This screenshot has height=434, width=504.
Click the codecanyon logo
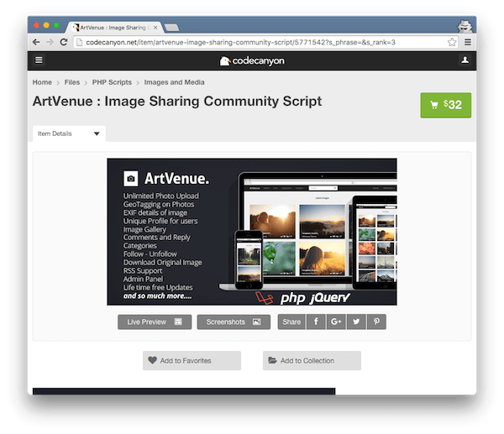pos(252,60)
